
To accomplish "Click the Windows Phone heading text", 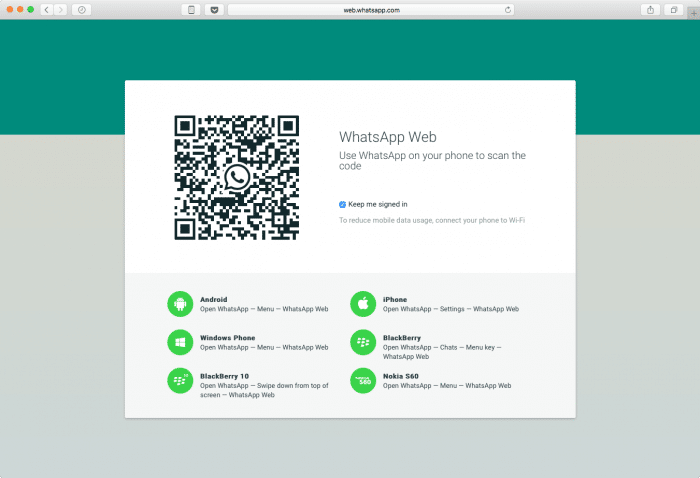I will point(228,338).
